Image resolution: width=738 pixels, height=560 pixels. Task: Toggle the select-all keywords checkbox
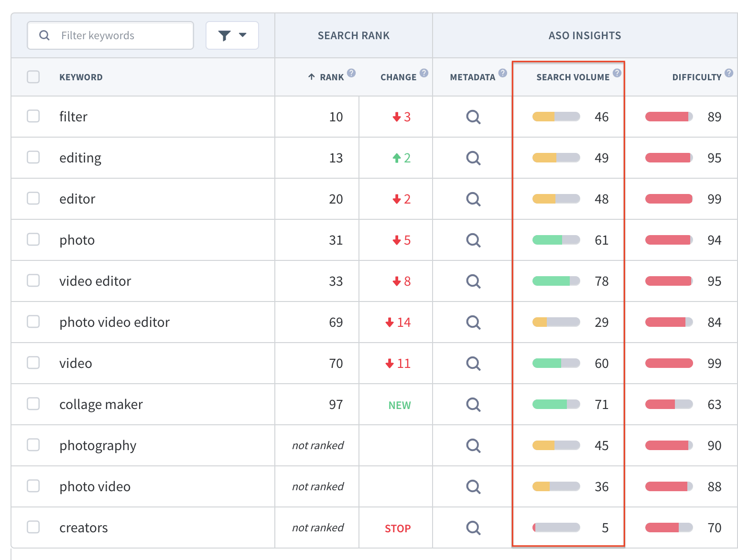tap(33, 77)
